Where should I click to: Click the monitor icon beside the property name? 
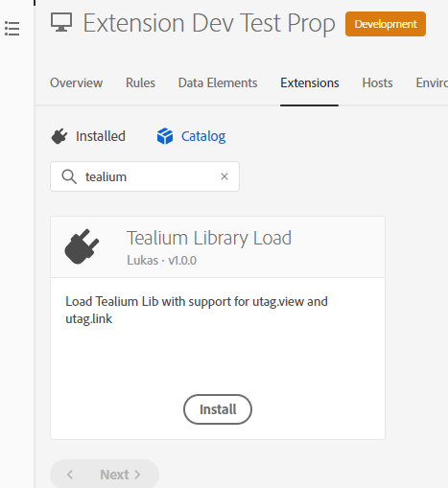click(x=61, y=22)
